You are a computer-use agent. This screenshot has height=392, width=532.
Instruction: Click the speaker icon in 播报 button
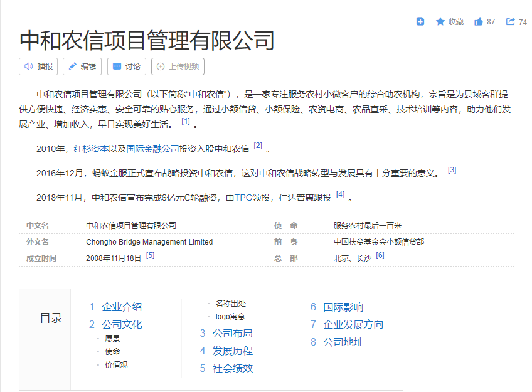28,66
